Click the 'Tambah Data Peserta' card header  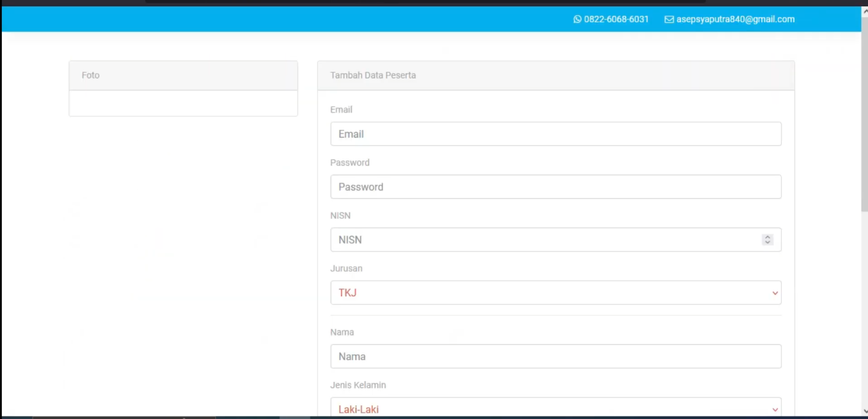[556, 75]
